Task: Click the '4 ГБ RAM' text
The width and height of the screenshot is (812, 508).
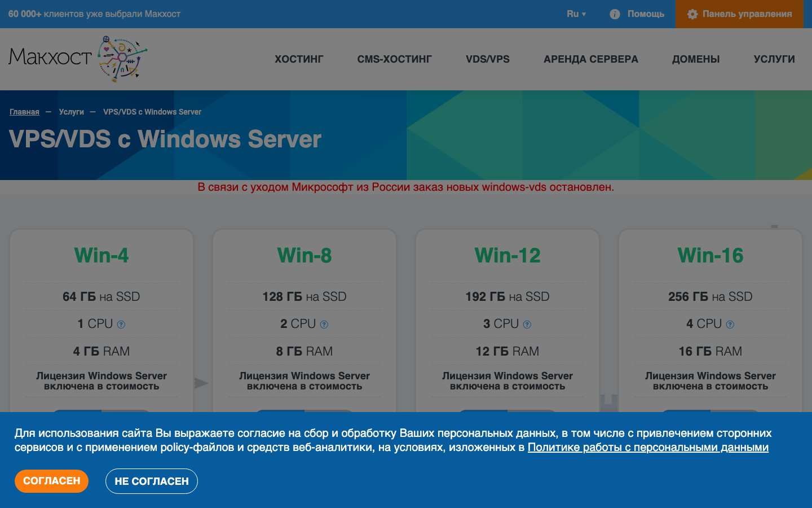Action: [101, 351]
